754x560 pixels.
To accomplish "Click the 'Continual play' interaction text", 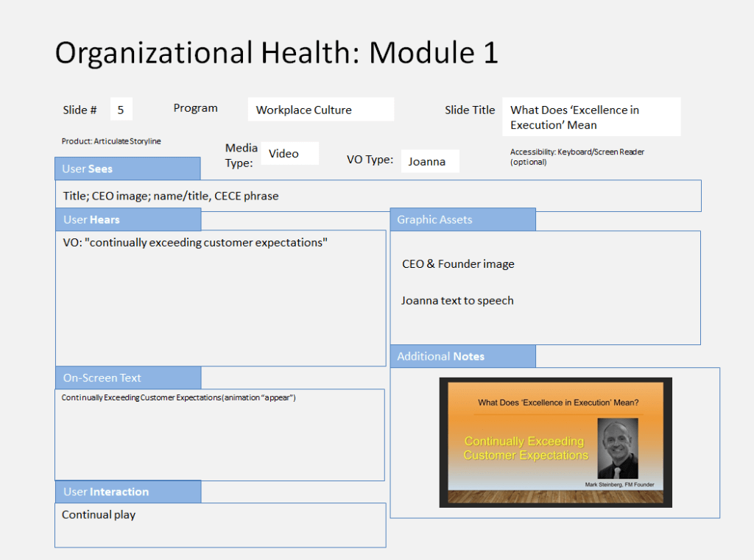I will coord(99,514).
